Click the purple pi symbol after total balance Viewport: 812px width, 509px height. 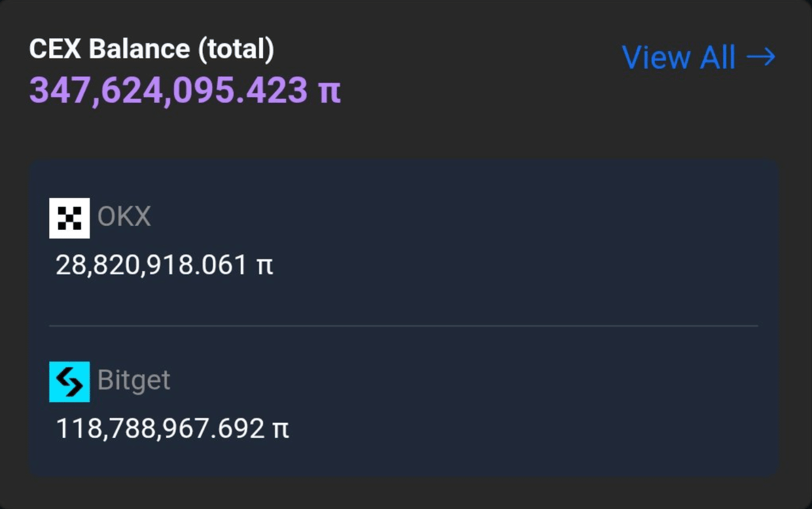329,91
